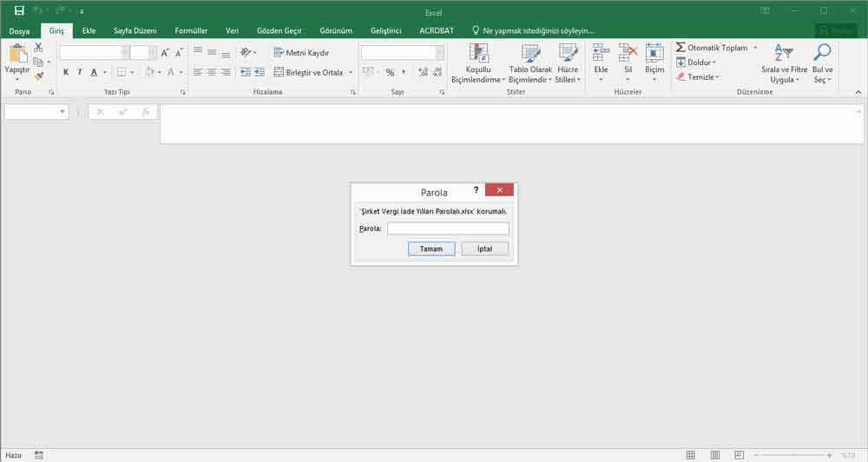
Task: Click the Paste (Yapıştır) icon
Action: tap(17, 55)
